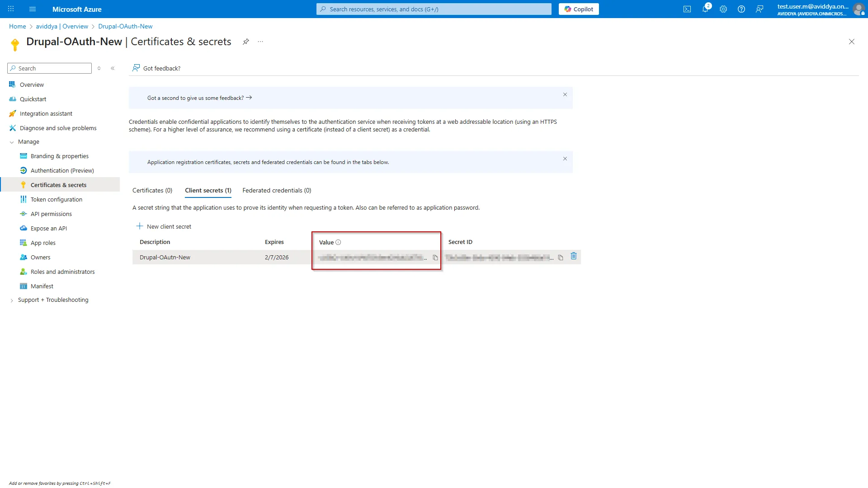The height and width of the screenshot is (488, 868).
Task: Copy the Secret ID to clipboard
Action: pos(561,258)
